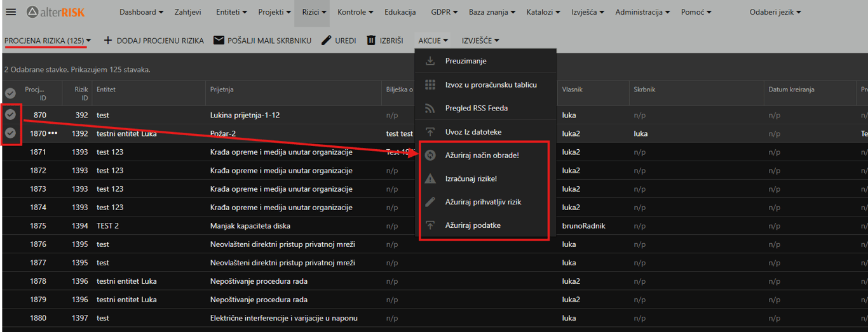Sort by the Entitet column header
Viewport: 868px width, 332px height.
[106, 90]
